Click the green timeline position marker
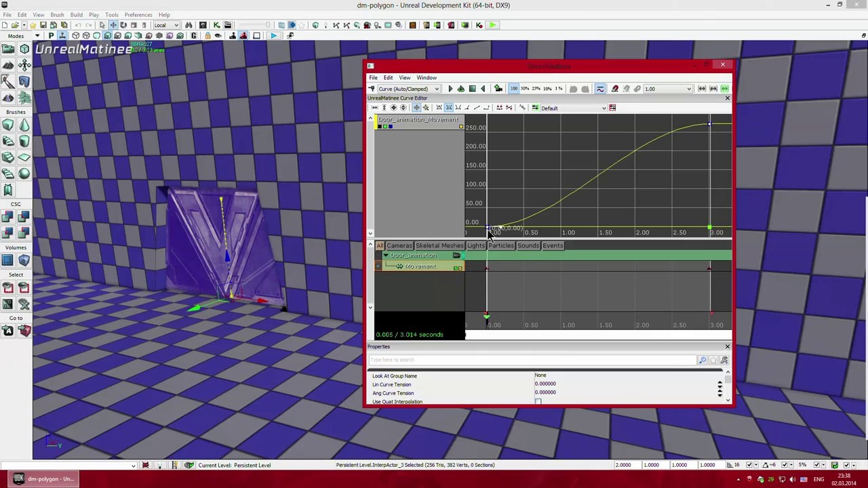The height and width of the screenshot is (488, 868). pos(486,317)
